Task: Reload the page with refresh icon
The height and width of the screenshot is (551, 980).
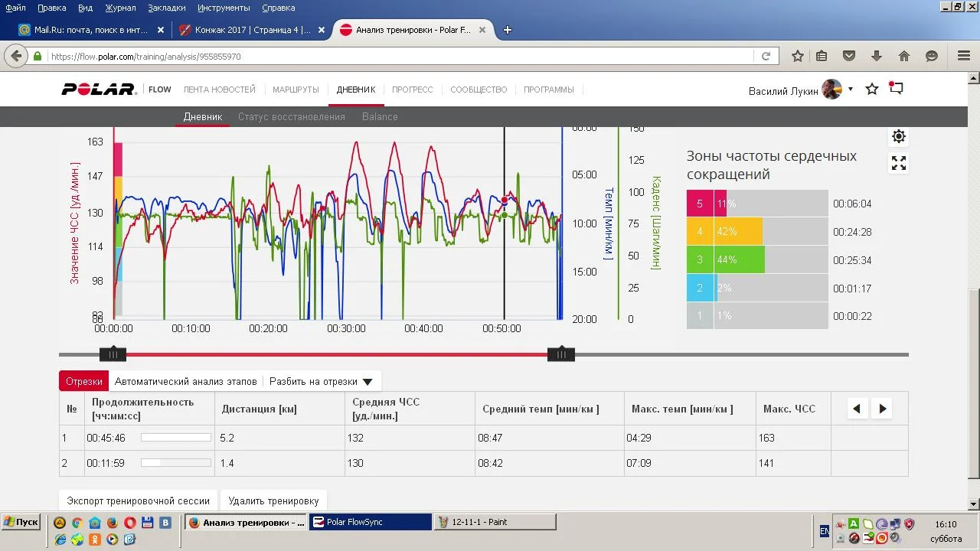Action: click(x=766, y=56)
